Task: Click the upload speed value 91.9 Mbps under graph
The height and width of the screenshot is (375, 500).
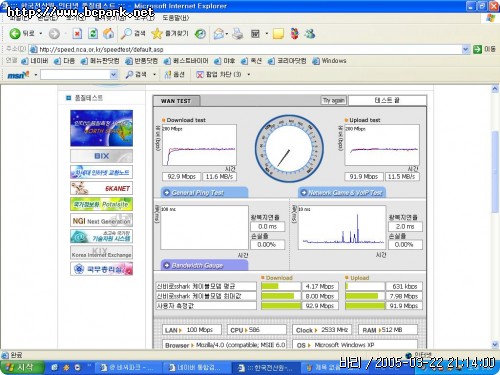Action: pos(364,176)
